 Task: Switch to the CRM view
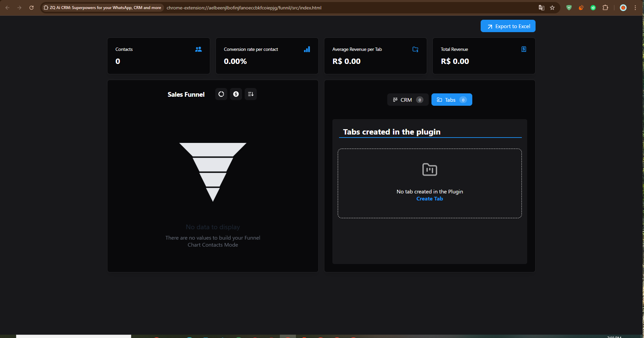407,100
